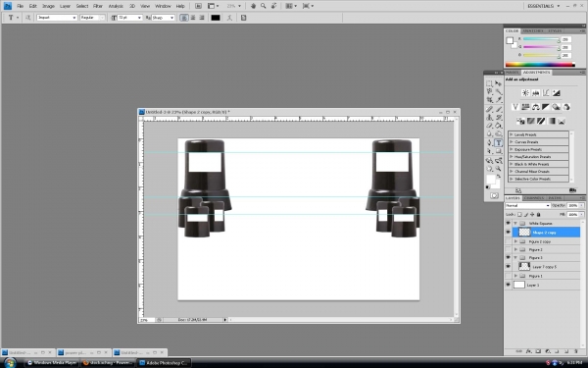This screenshot has width=588, height=368.
Task: Collapse the Figure 3 group
Action: click(515, 257)
